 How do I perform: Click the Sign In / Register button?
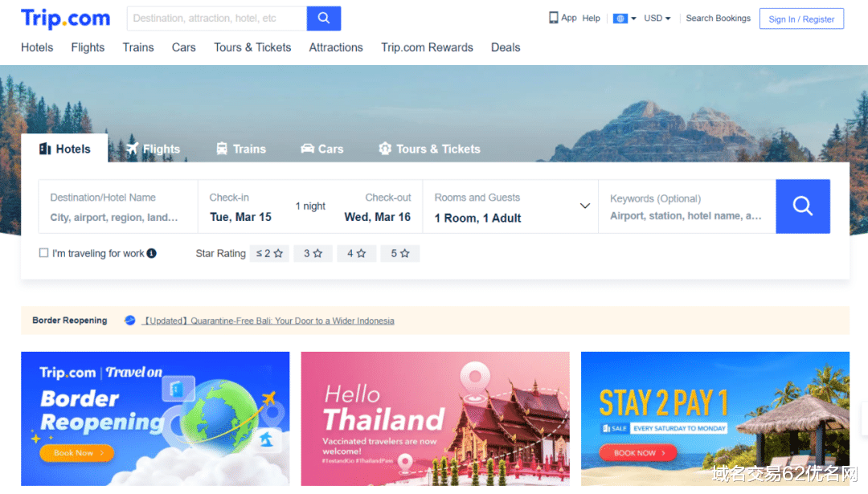(801, 18)
